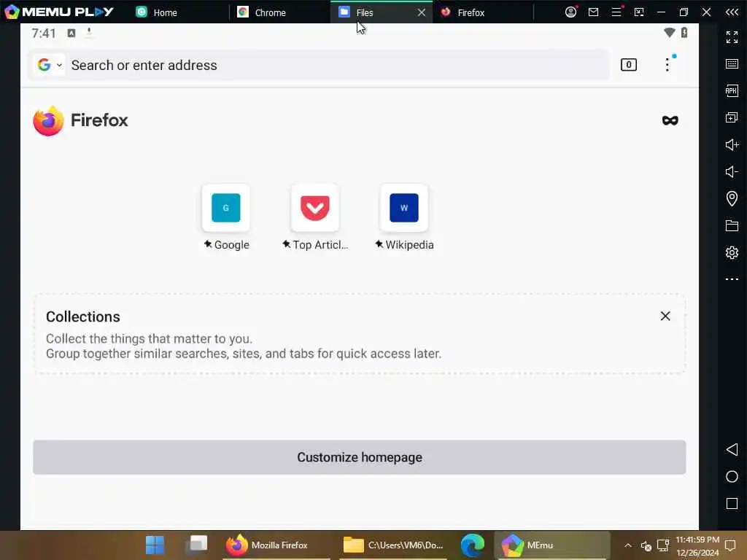747x560 pixels.
Task: Open the MEmu hamburger menu
Action: pos(616,12)
